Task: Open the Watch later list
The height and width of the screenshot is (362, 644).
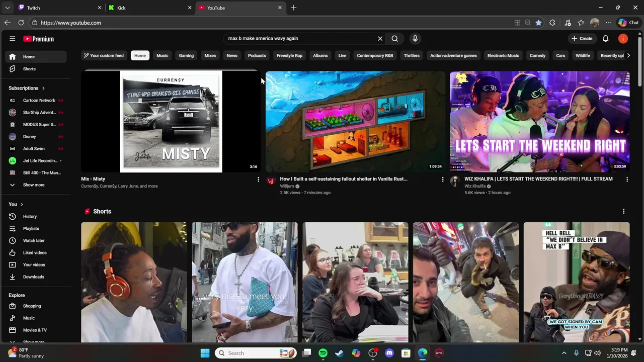Action: click(35, 240)
